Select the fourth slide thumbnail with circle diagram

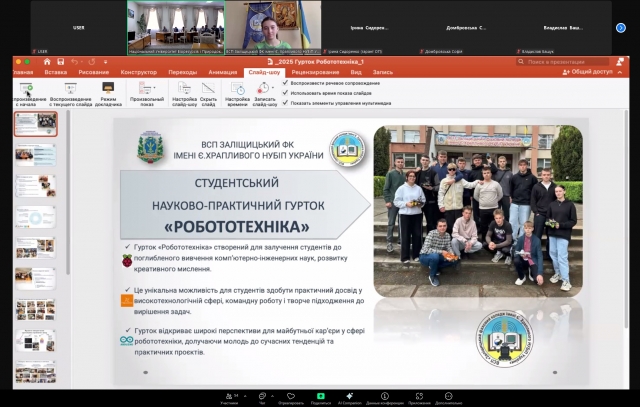36,216
